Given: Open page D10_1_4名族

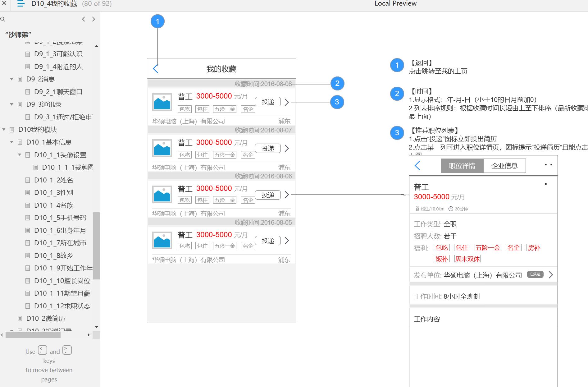Looking at the screenshot, I should 54,205.
